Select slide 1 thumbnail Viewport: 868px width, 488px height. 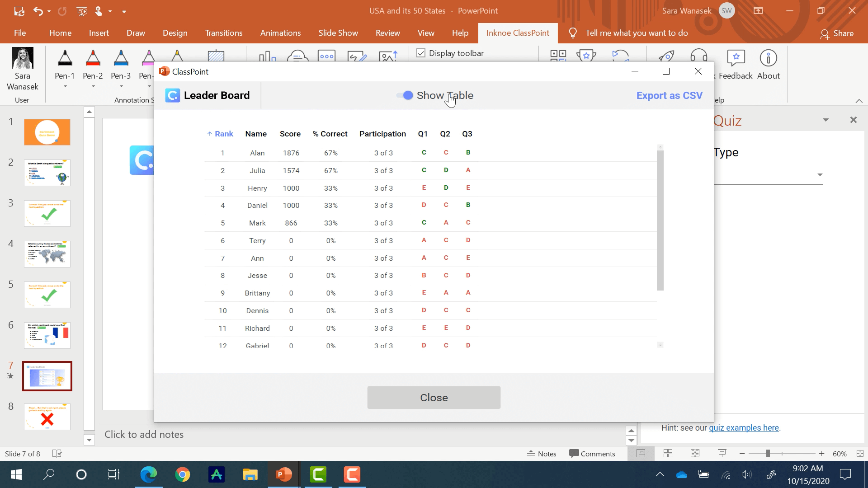click(47, 132)
